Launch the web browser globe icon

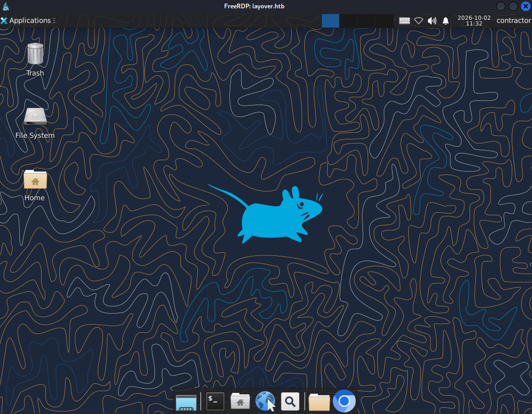pos(265,402)
